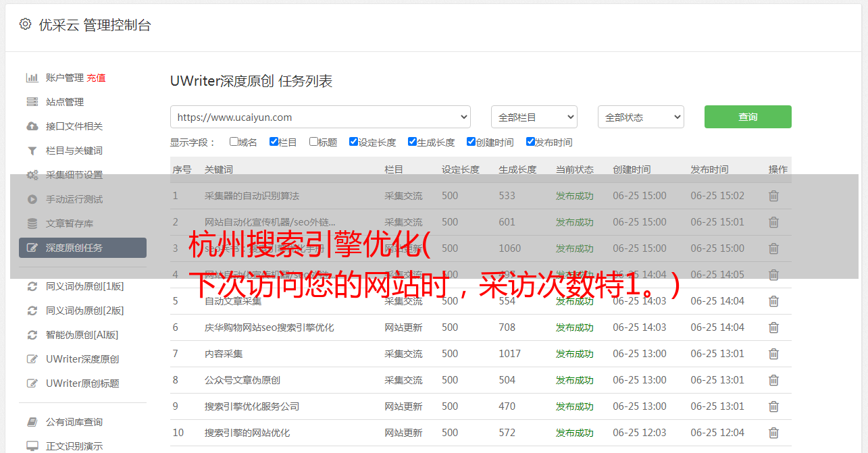Click the 06-25 12:03 creation time
The height and width of the screenshot is (453, 868).
pos(640,433)
